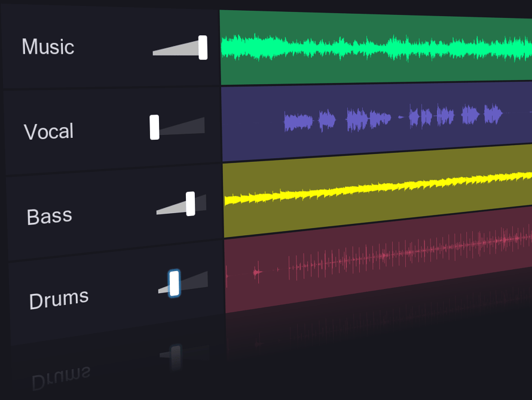
Task: Click the Bass volume slider handle
Action: coord(190,204)
